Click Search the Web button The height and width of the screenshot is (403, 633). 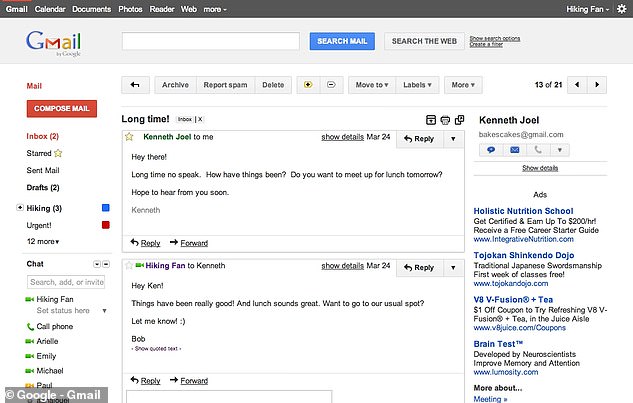pyautogui.click(x=424, y=41)
